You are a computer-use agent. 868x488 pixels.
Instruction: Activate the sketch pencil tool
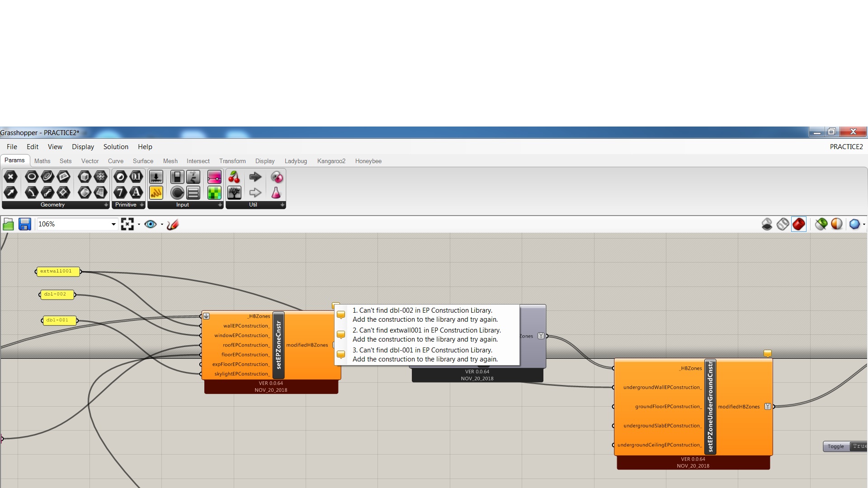[x=173, y=224]
